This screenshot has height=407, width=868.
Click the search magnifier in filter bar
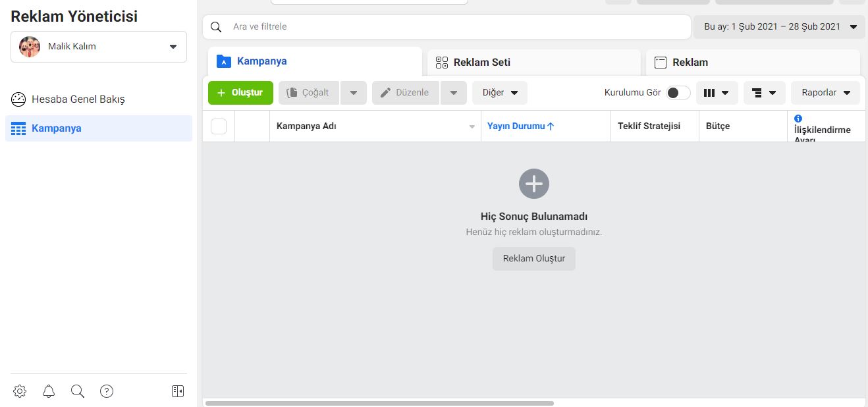point(216,27)
